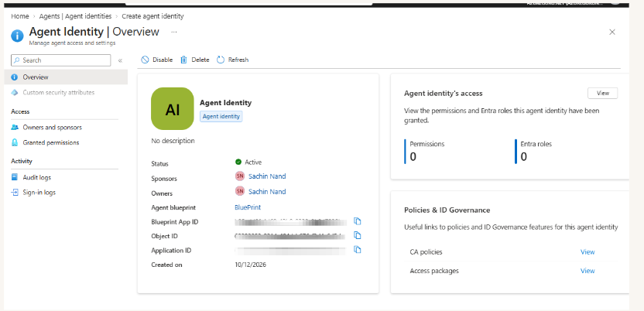Focus the sidebar Search field
Image resolution: width=644 pixels, height=311 pixels.
(x=61, y=60)
